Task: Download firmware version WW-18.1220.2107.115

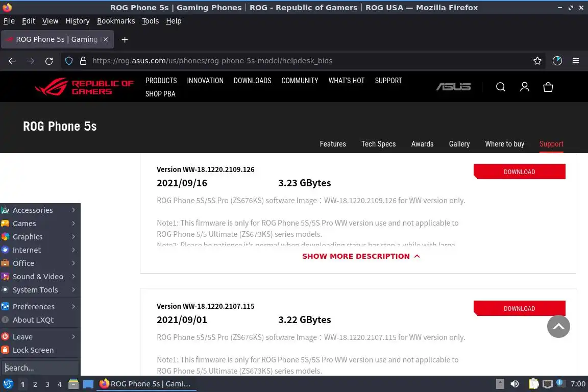Action: (520, 308)
